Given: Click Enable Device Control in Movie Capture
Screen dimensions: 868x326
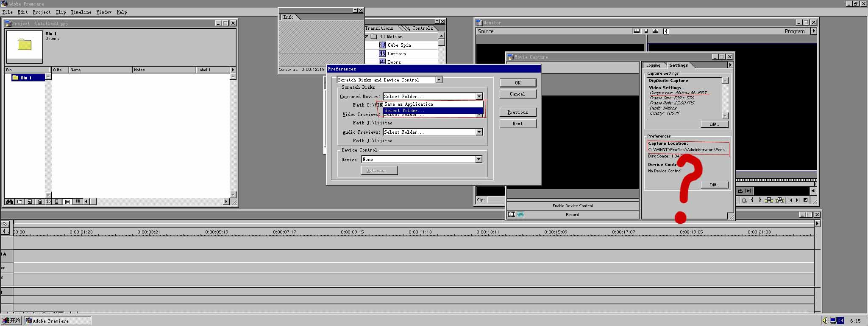Looking at the screenshot, I should point(573,206).
